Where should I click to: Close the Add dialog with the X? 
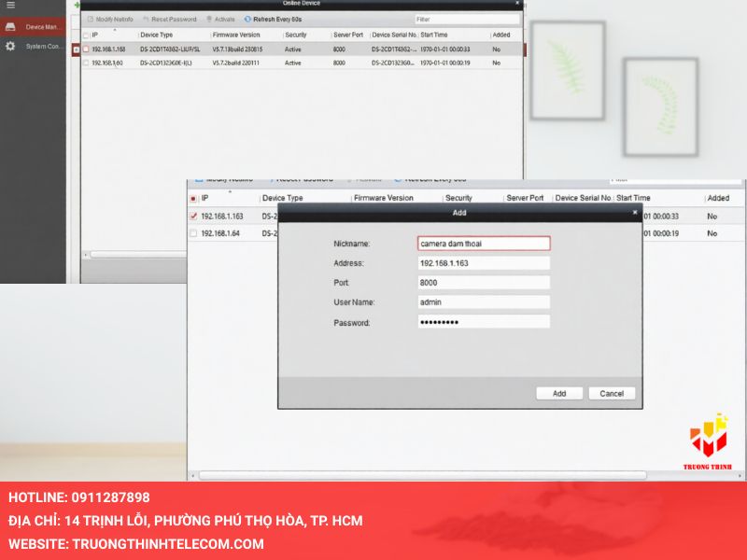tap(635, 213)
